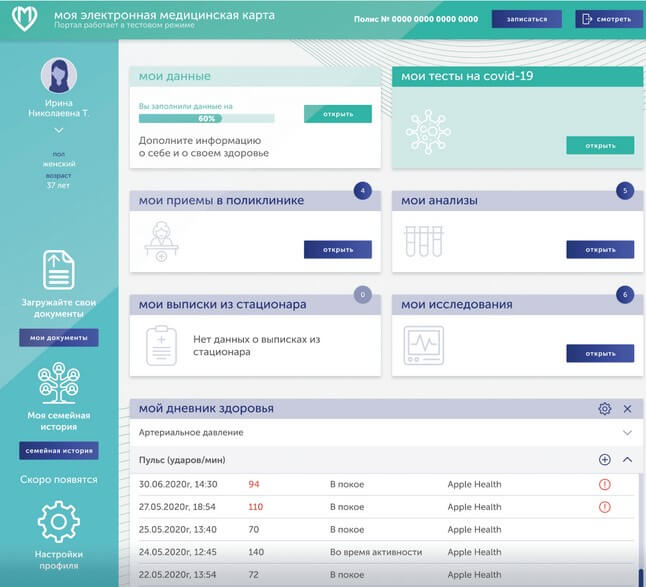Click the health diary settings gear

(604, 409)
